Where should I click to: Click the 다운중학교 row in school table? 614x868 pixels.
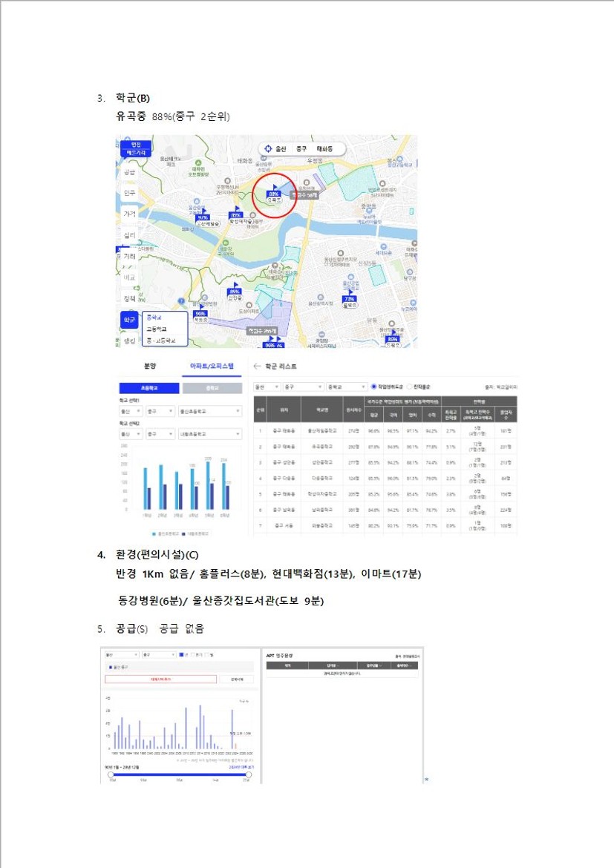click(x=385, y=479)
